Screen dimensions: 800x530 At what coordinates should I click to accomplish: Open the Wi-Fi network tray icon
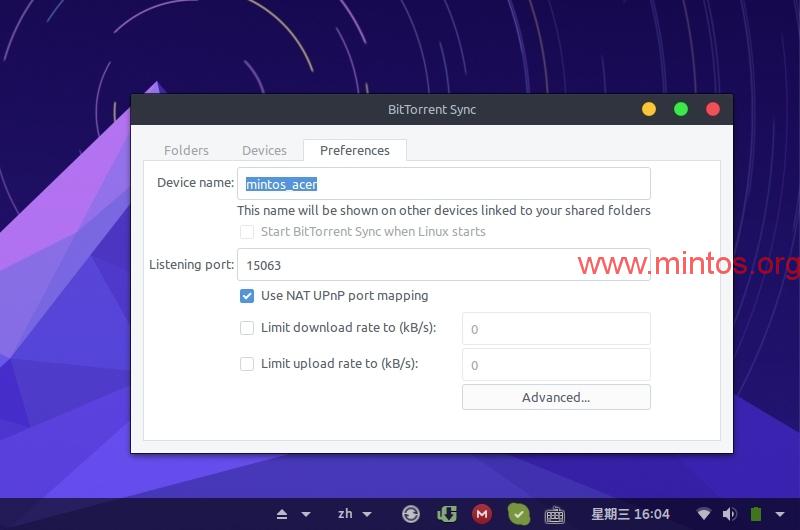click(704, 514)
